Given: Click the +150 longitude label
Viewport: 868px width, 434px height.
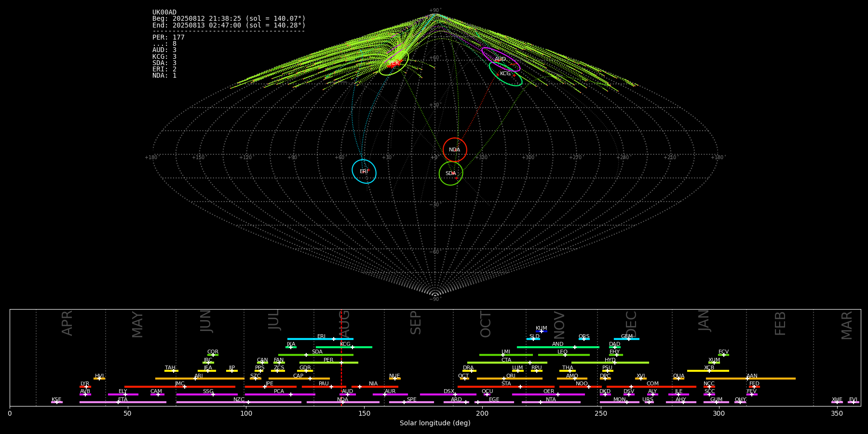Looking at the screenshot, I should pos(198,158).
